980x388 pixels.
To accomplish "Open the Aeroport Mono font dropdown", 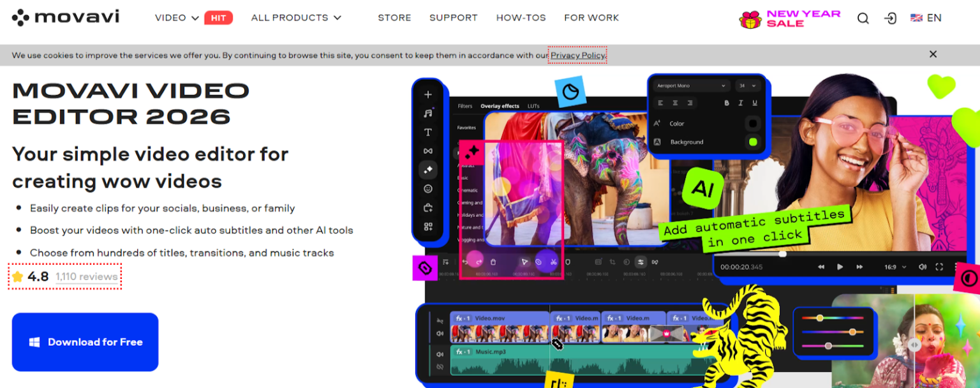I will (x=692, y=86).
